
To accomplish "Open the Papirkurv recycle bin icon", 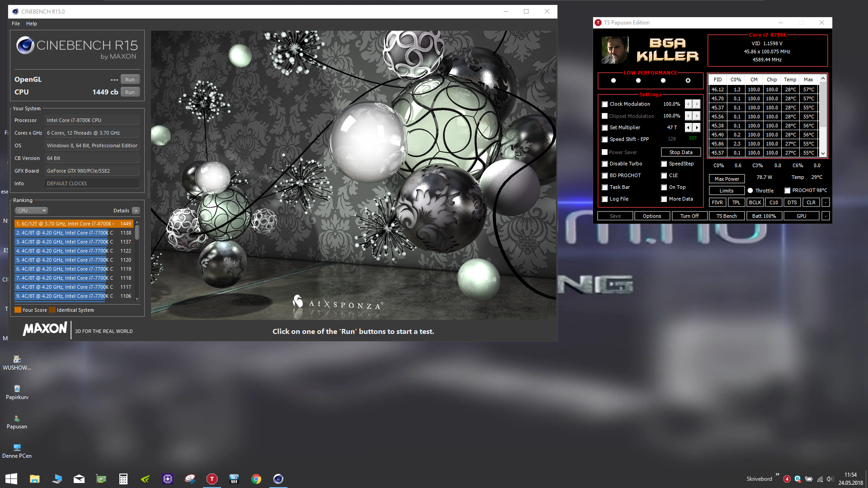I will click(17, 392).
